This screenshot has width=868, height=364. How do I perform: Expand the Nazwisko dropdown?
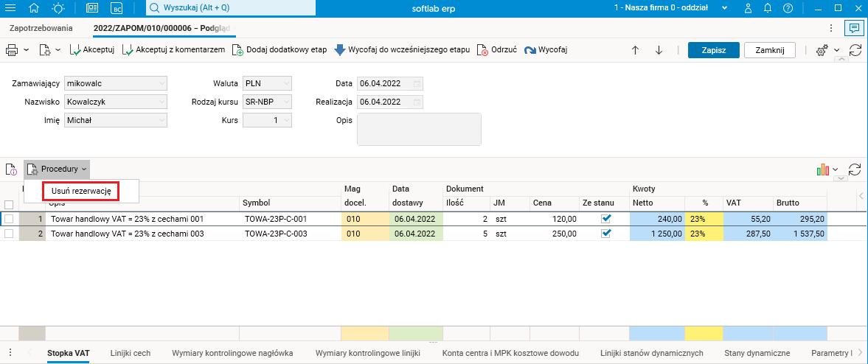(162, 102)
